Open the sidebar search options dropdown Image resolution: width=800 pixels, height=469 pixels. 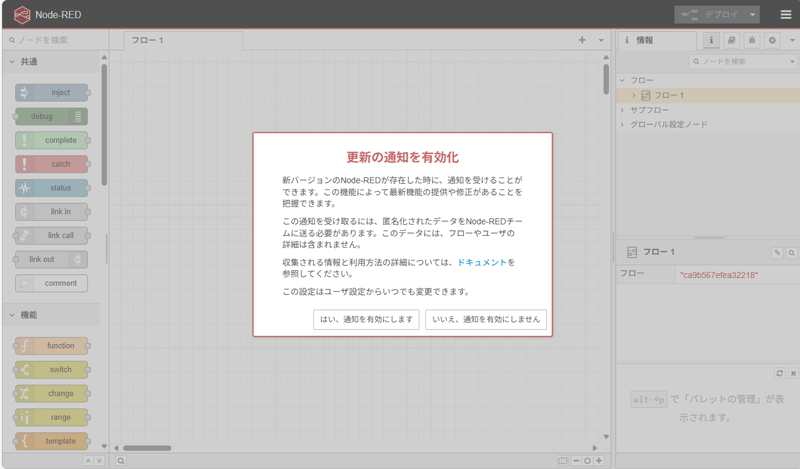point(792,61)
